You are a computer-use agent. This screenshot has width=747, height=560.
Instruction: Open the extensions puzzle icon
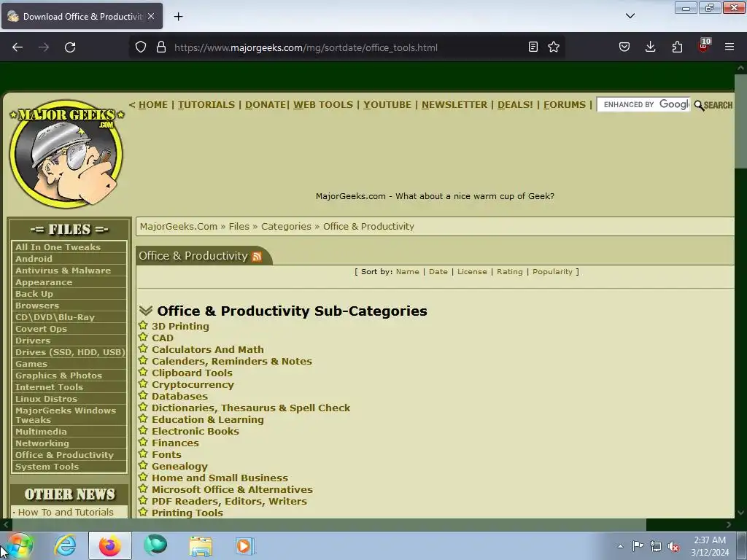(x=677, y=47)
